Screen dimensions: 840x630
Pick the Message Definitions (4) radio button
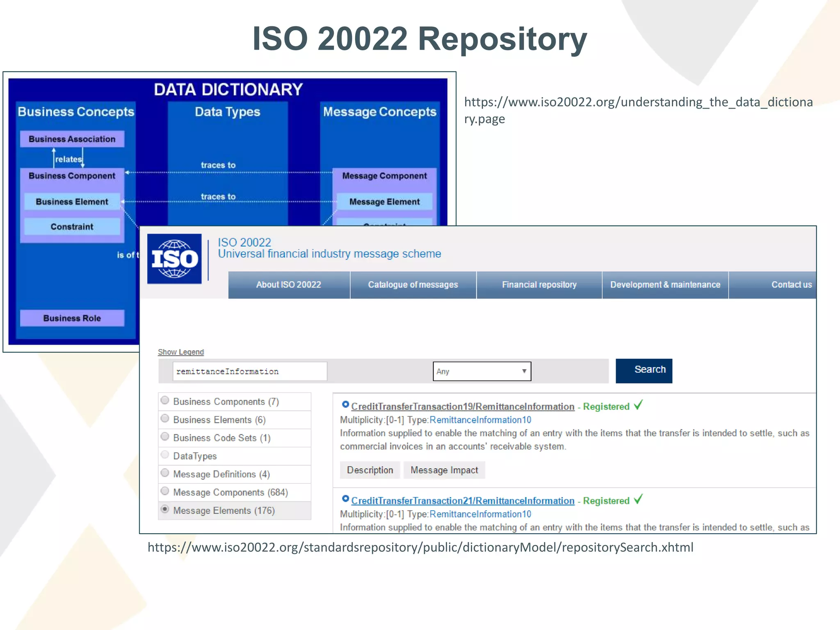(165, 473)
